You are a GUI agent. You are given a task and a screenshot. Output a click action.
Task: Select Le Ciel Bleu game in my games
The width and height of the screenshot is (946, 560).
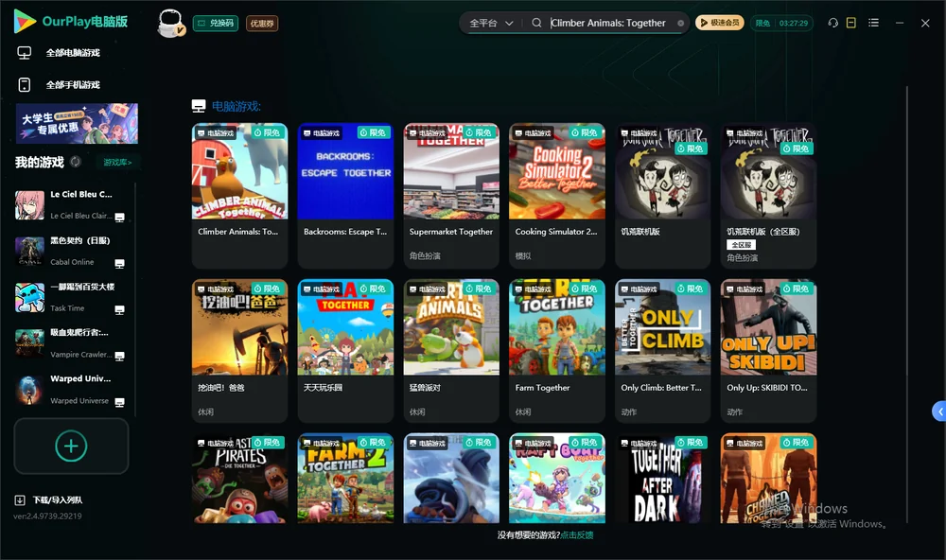pos(71,205)
